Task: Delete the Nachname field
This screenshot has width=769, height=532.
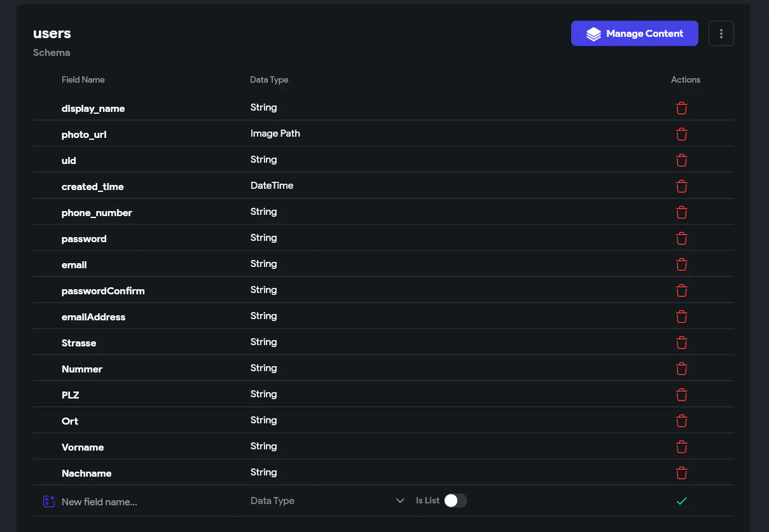Action: click(681, 473)
